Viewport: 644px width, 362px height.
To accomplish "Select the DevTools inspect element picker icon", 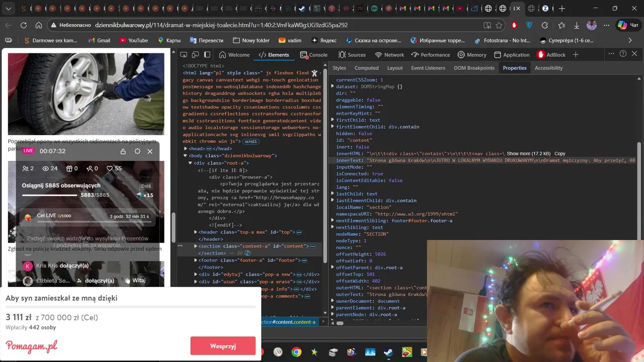I will (x=184, y=54).
